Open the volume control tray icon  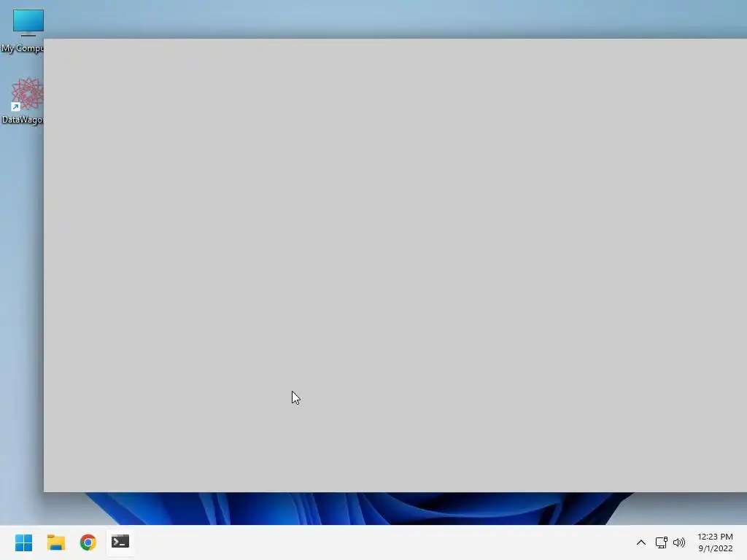tap(679, 542)
